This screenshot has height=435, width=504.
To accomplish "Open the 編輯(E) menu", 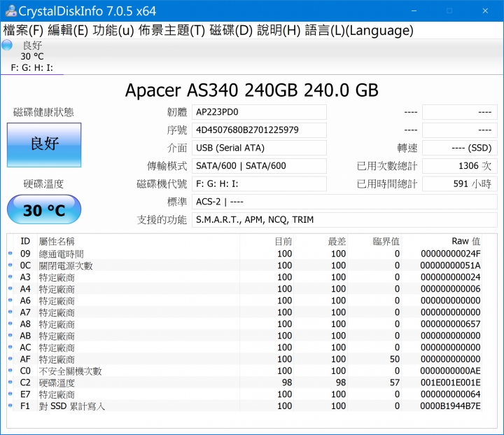I will pos(68,31).
